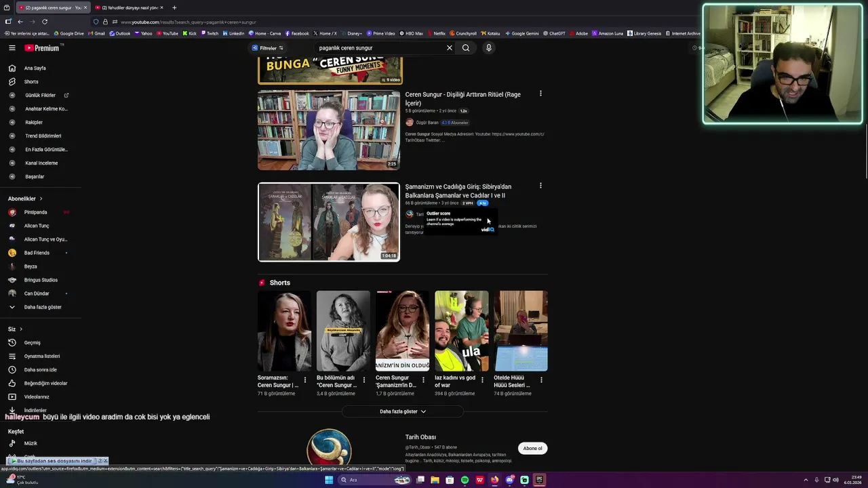Viewport: 868px width, 488px height.
Task: Open the Netflix bookmark
Action: 436,33
